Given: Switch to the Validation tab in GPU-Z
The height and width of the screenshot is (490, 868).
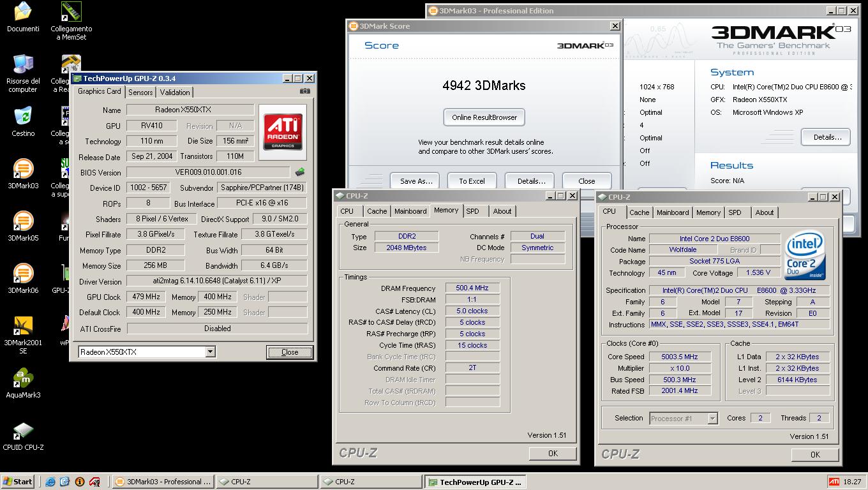Looking at the screenshot, I should pyautogui.click(x=175, y=93).
